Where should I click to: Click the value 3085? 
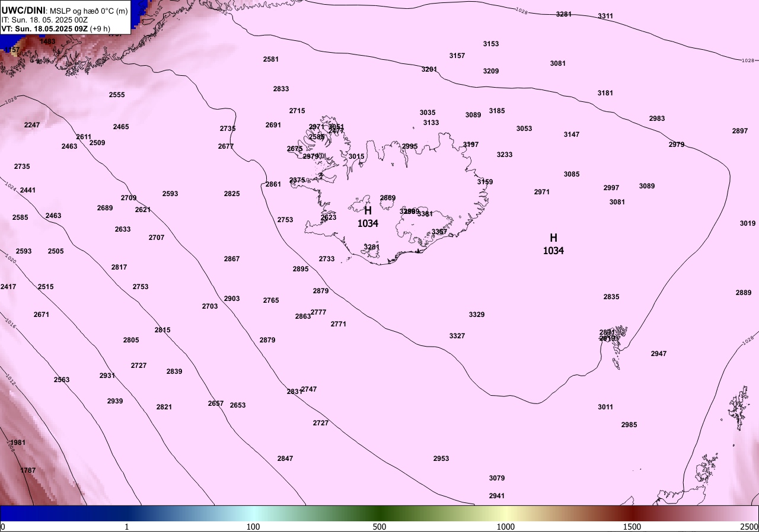coord(572,174)
